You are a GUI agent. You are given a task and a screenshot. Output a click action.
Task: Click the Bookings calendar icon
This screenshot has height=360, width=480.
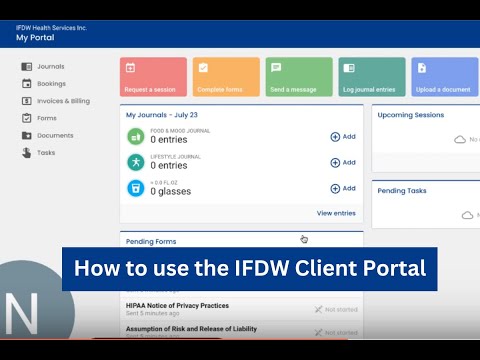pos(27,84)
